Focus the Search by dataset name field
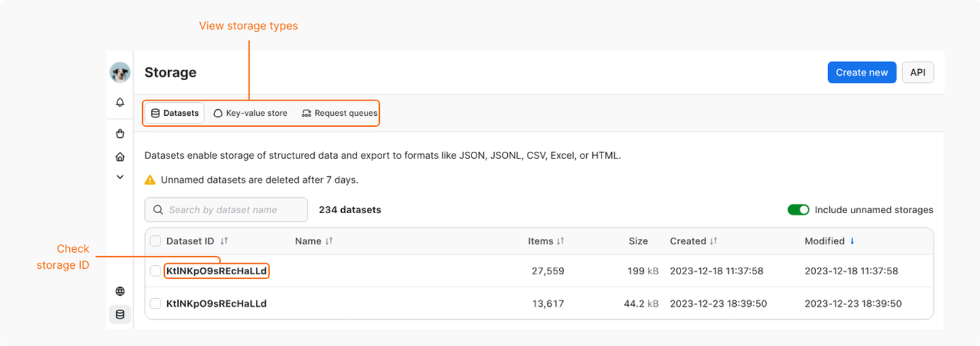 [226, 209]
